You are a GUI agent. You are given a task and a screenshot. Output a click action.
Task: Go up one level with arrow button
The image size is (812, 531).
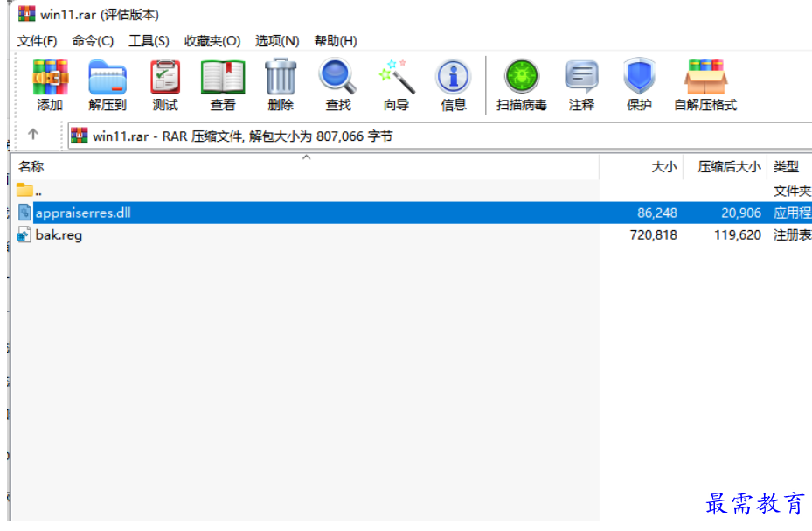coord(33,135)
